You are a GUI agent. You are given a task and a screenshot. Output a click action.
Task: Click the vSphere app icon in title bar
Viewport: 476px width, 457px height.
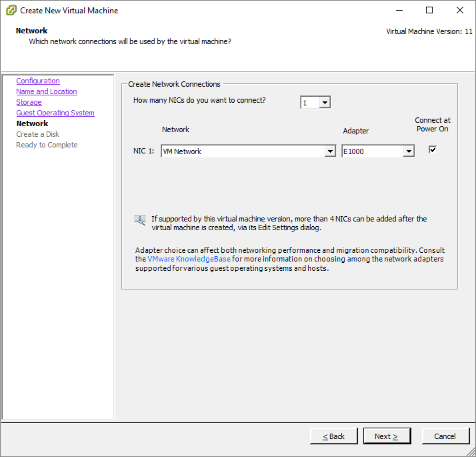(11, 10)
